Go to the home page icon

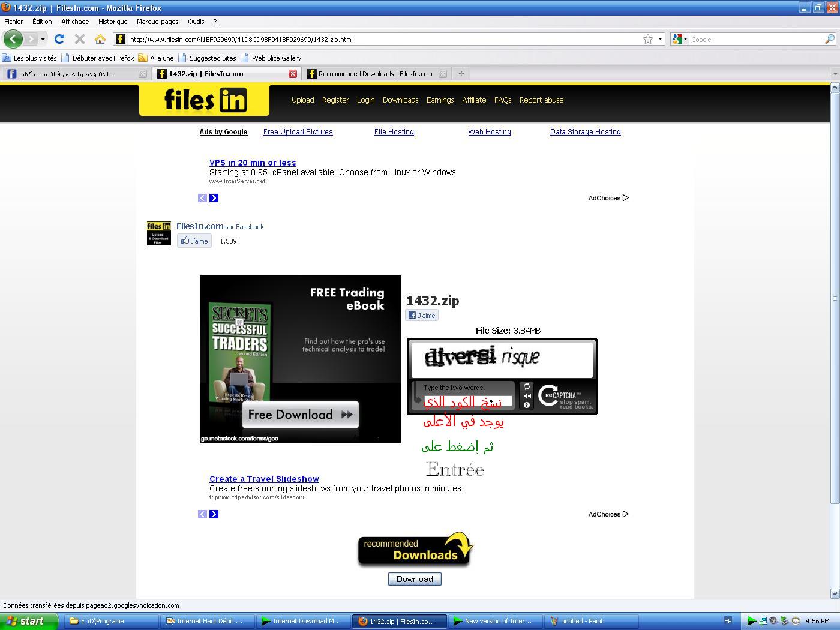click(100, 39)
